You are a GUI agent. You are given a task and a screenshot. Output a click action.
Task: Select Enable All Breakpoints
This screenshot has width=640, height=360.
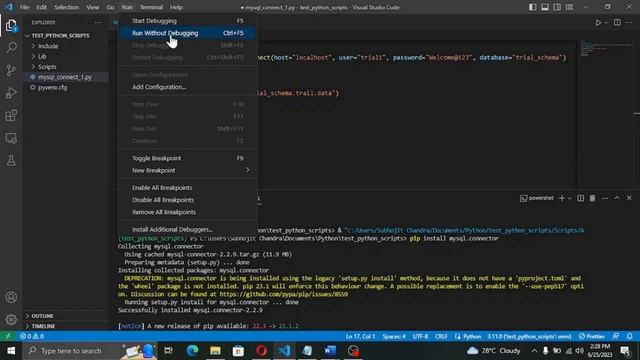click(x=188, y=188)
